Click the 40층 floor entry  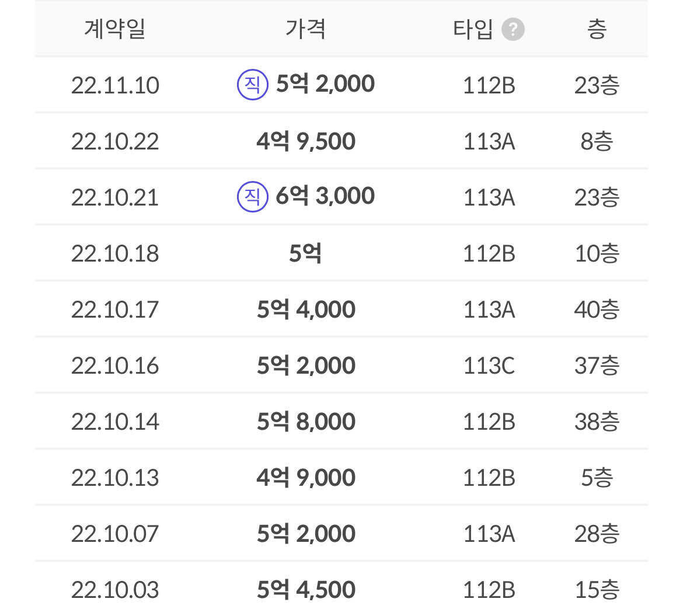596,309
